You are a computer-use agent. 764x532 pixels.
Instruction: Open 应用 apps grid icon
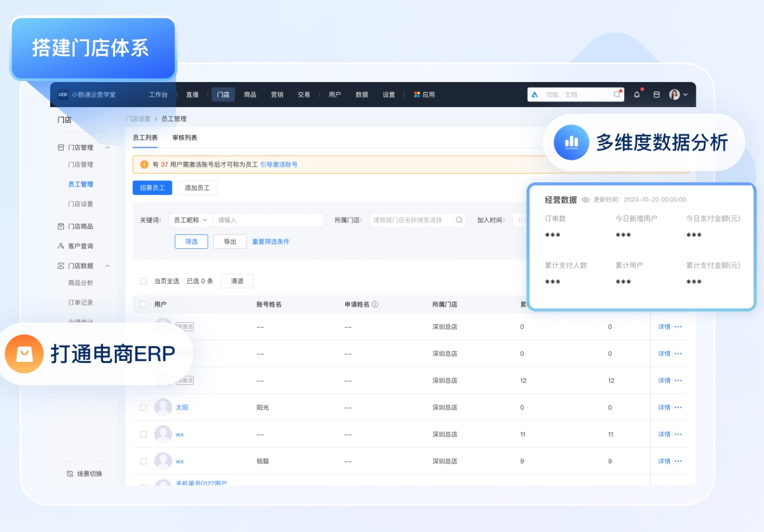pos(417,95)
